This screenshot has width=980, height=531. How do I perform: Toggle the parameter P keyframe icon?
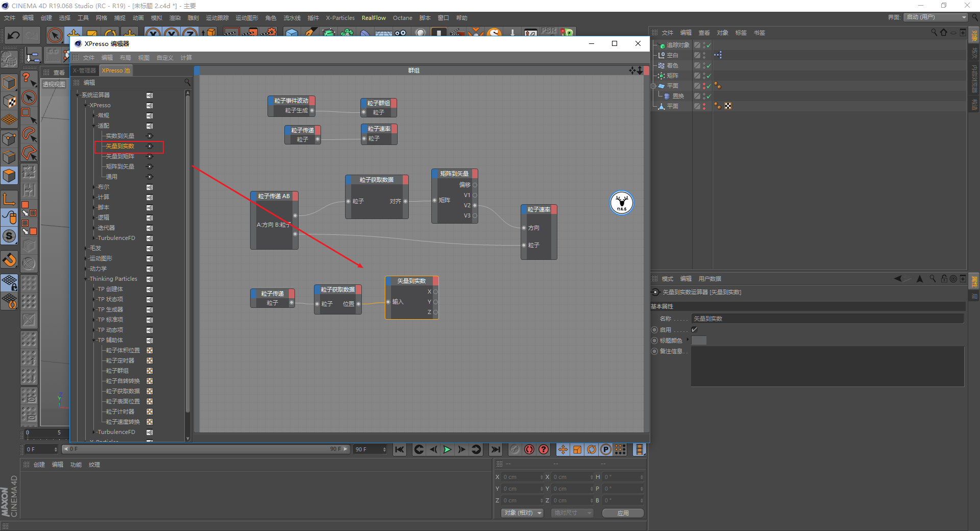pyautogui.click(x=606, y=449)
